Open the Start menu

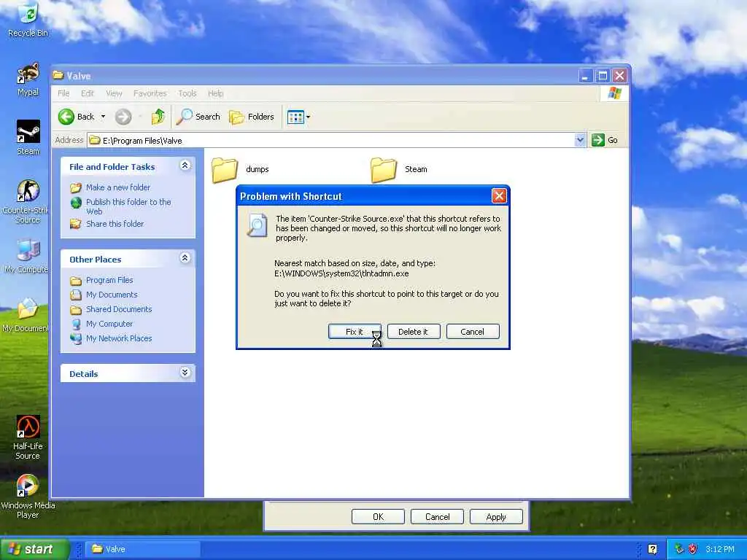click(x=34, y=549)
